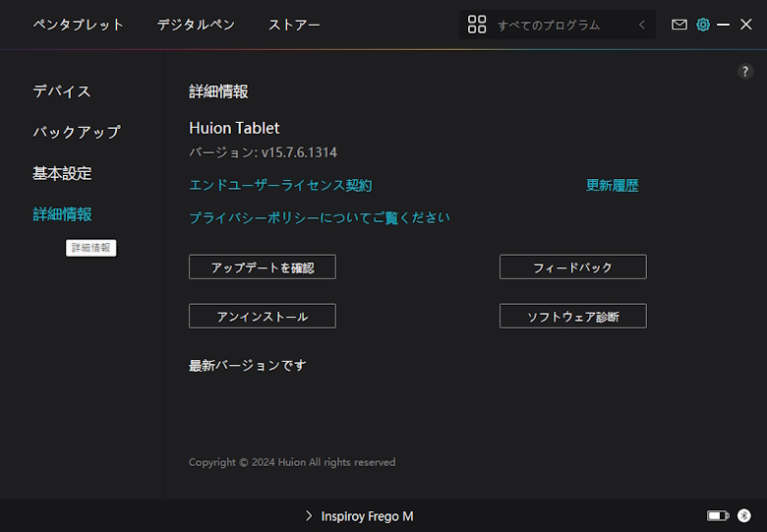Expand the すべてのプログラム program list arrow

click(642, 25)
